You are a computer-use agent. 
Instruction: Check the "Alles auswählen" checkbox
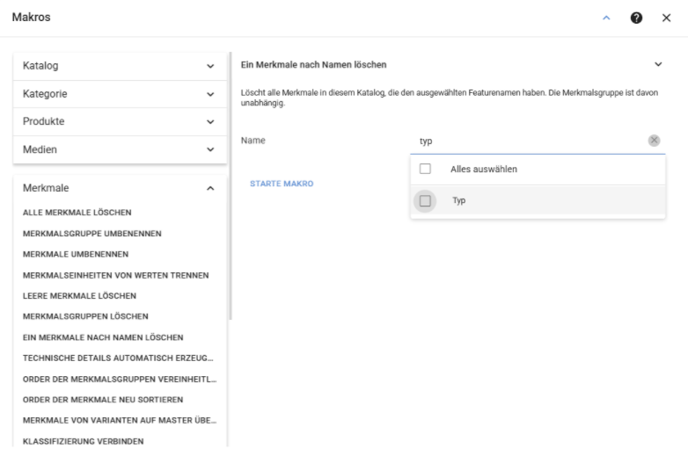pyautogui.click(x=425, y=169)
